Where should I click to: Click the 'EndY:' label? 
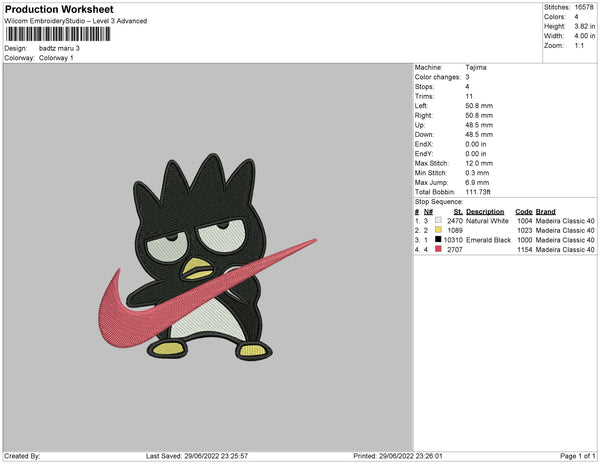point(424,154)
